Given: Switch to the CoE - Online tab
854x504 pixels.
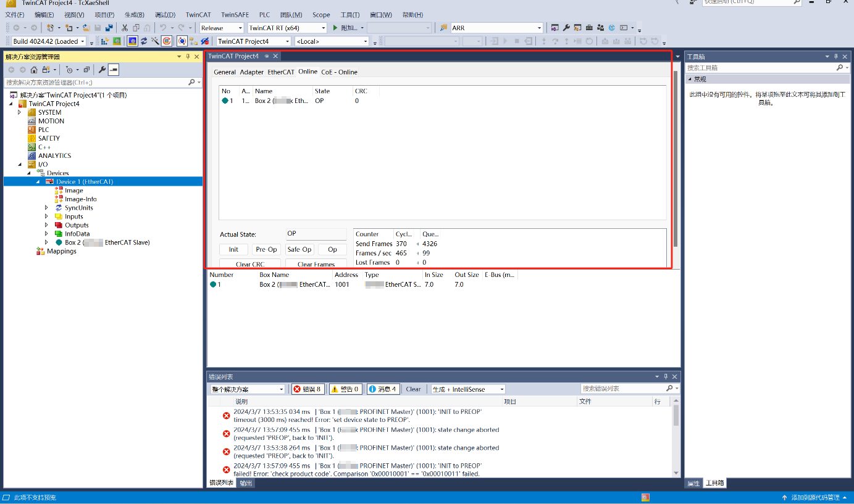Looking at the screenshot, I should click(x=339, y=72).
